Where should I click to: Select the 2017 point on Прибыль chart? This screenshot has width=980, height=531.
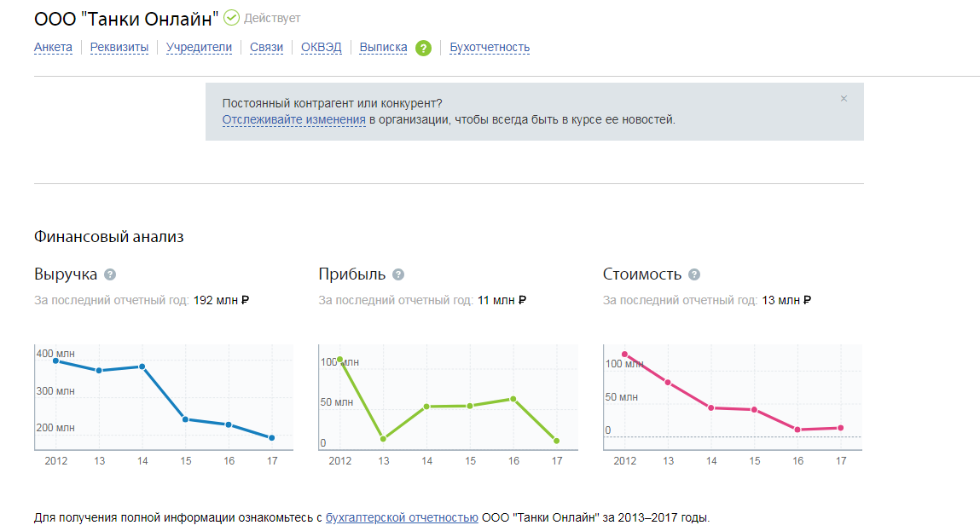tap(556, 441)
